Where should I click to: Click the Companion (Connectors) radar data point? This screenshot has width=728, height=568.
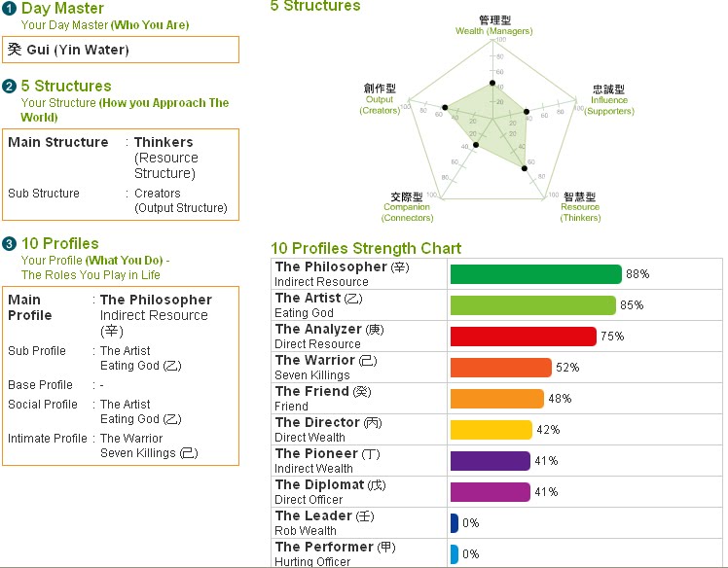coord(476,145)
